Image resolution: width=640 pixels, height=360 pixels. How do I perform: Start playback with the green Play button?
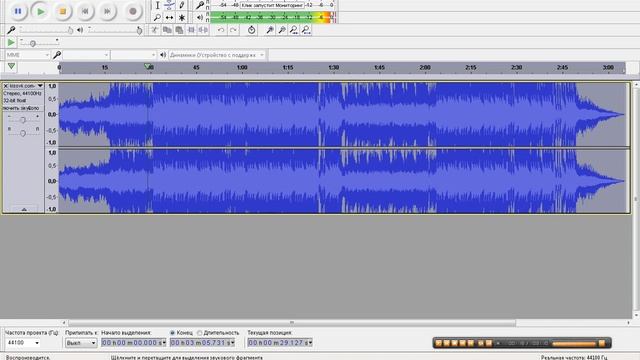pos(40,11)
